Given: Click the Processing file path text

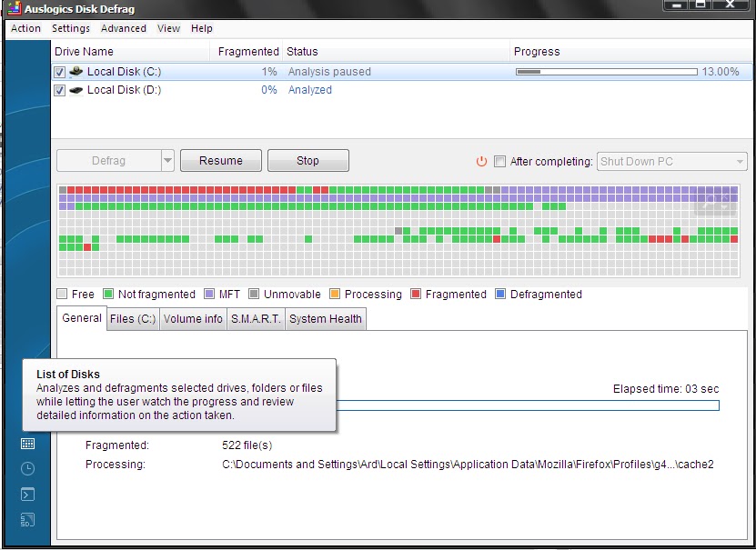Looking at the screenshot, I should coord(468,465).
